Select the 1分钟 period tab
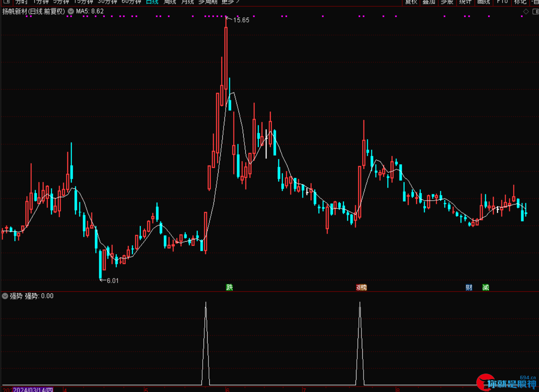This screenshot has height=392, width=539. coord(41,2)
